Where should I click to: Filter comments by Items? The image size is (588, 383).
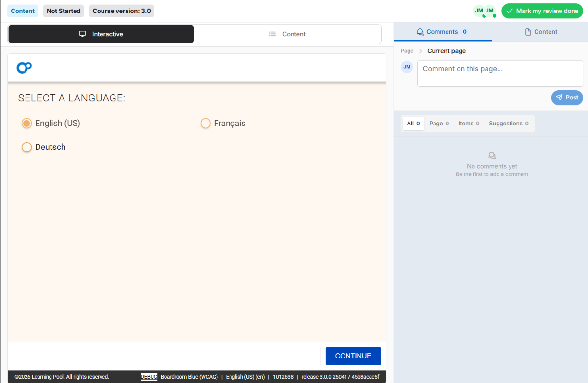[469, 124]
